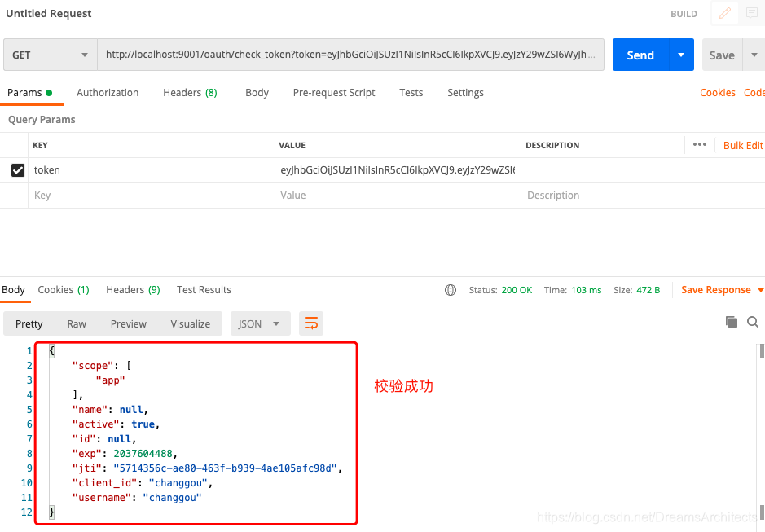The image size is (765, 532).
Task: Click the token value cell
Action: tap(398, 169)
